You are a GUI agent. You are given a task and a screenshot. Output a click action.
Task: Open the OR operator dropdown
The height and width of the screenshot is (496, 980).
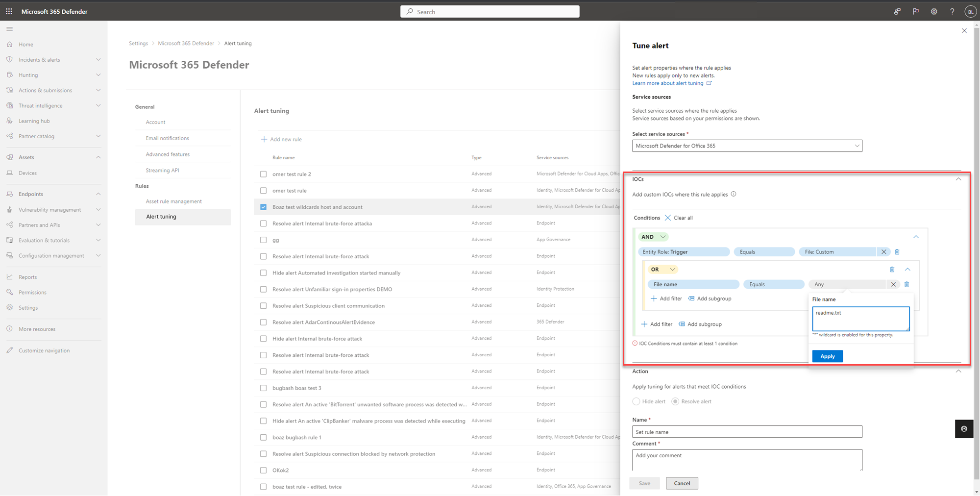click(x=662, y=269)
